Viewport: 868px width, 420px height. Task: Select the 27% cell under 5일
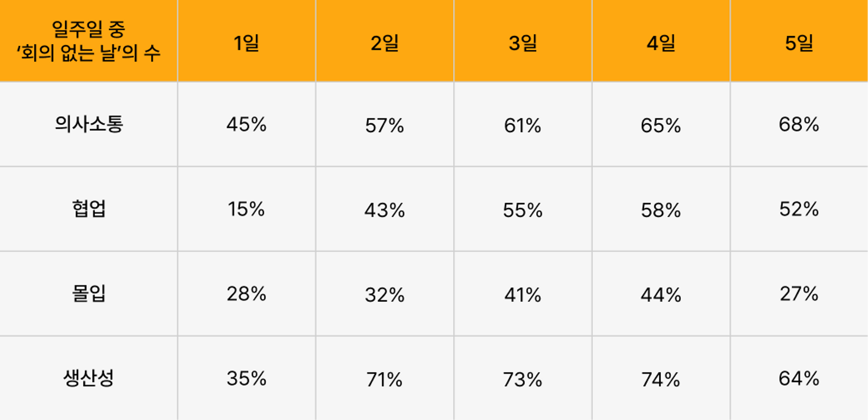click(x=799, y=294)
